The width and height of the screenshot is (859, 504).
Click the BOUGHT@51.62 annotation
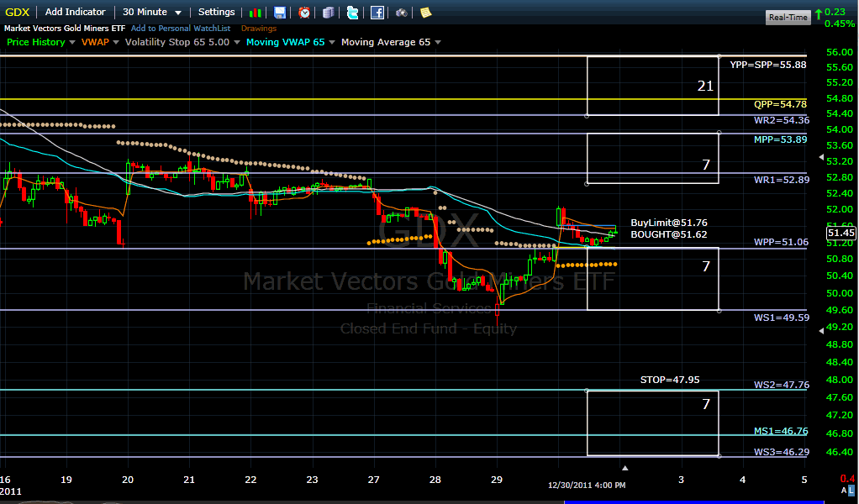669,234
